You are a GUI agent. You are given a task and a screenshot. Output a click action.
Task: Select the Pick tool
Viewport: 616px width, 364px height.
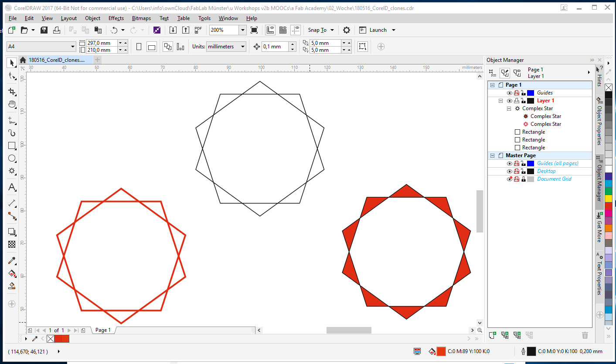coord(12,62)
